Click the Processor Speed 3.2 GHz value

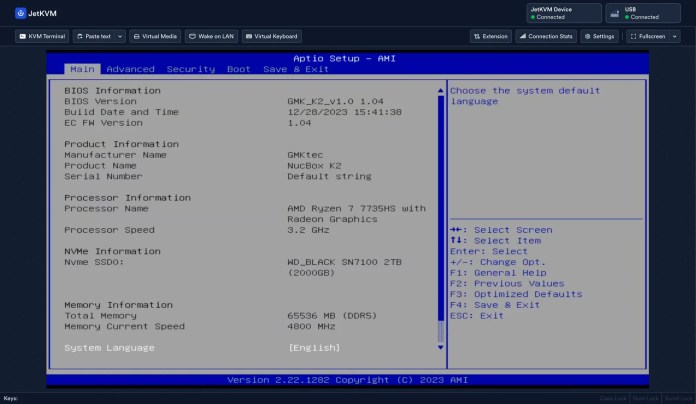[308, 230]
